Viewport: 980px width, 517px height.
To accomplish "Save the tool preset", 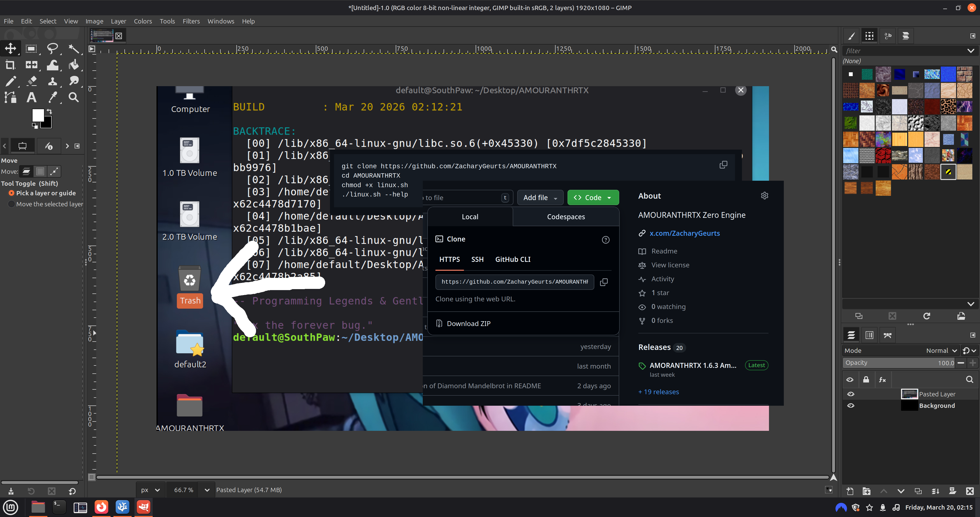I will click(x=11, y=491).
